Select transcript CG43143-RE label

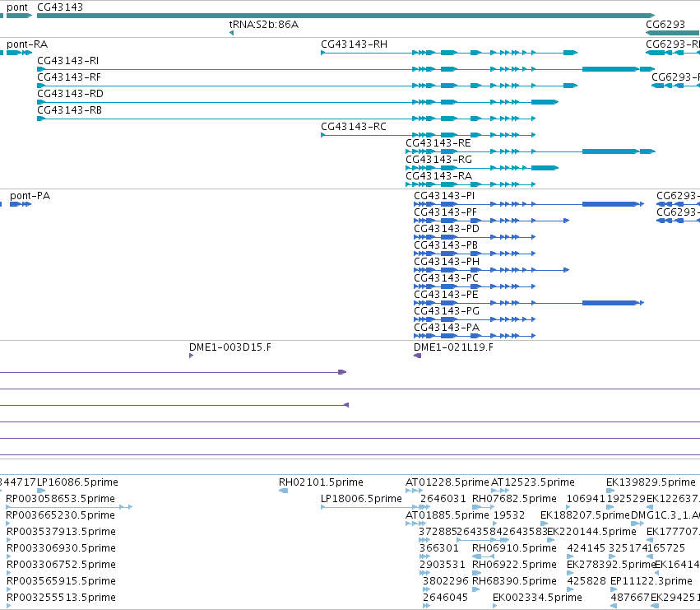tap(438, 143)
